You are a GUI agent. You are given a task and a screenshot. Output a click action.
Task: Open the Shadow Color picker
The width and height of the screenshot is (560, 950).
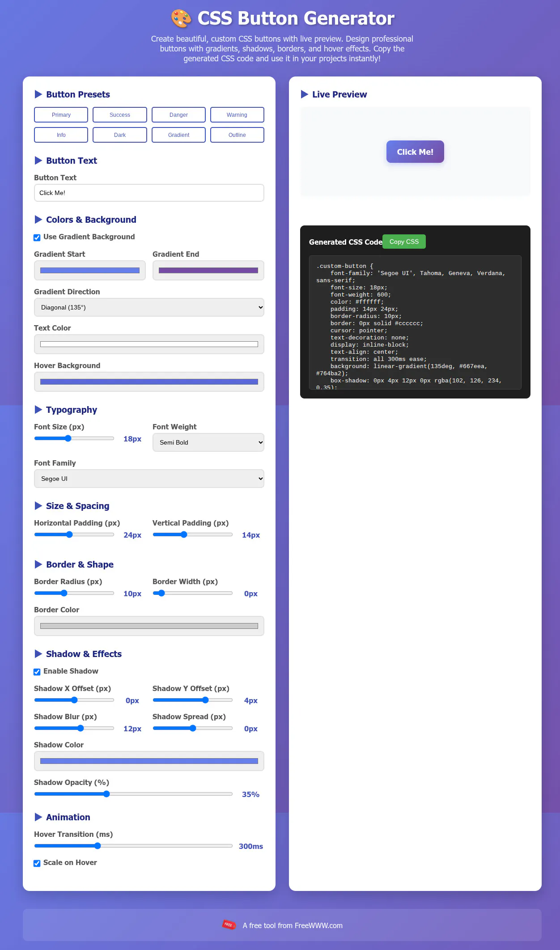coord(149,761)
